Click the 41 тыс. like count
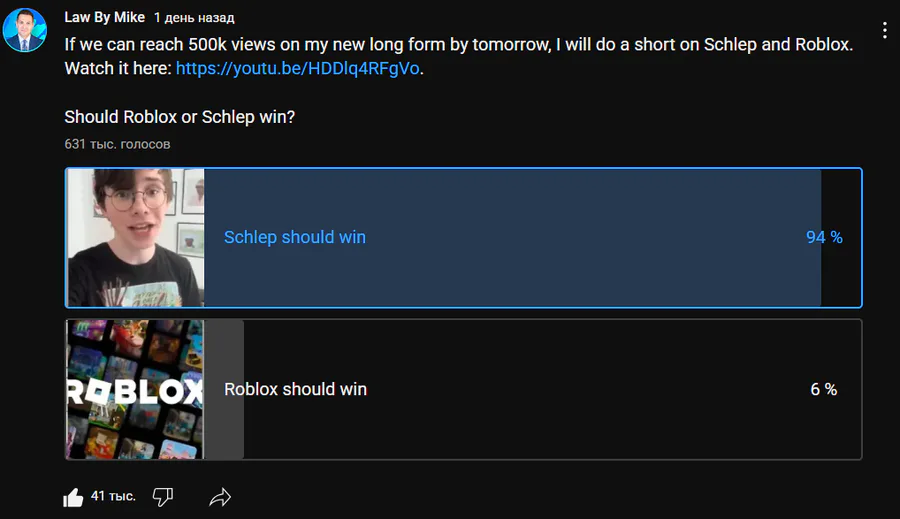The image size is (900, 519). pos(113,496)
